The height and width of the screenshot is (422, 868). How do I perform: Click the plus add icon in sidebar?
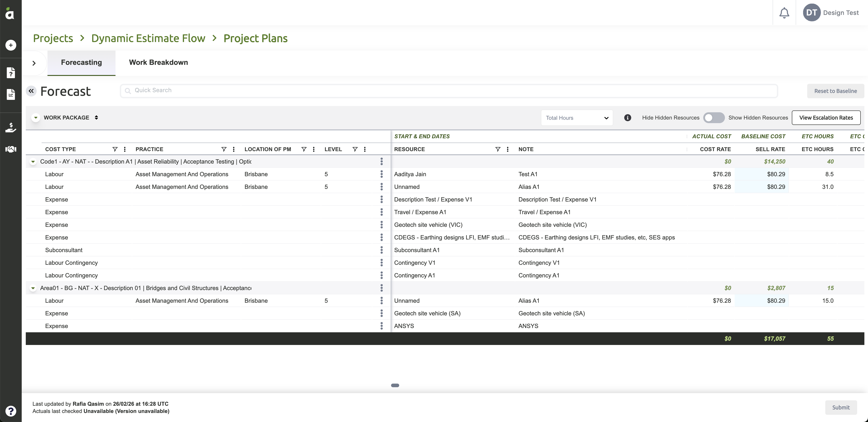click(x=11, y=45)
